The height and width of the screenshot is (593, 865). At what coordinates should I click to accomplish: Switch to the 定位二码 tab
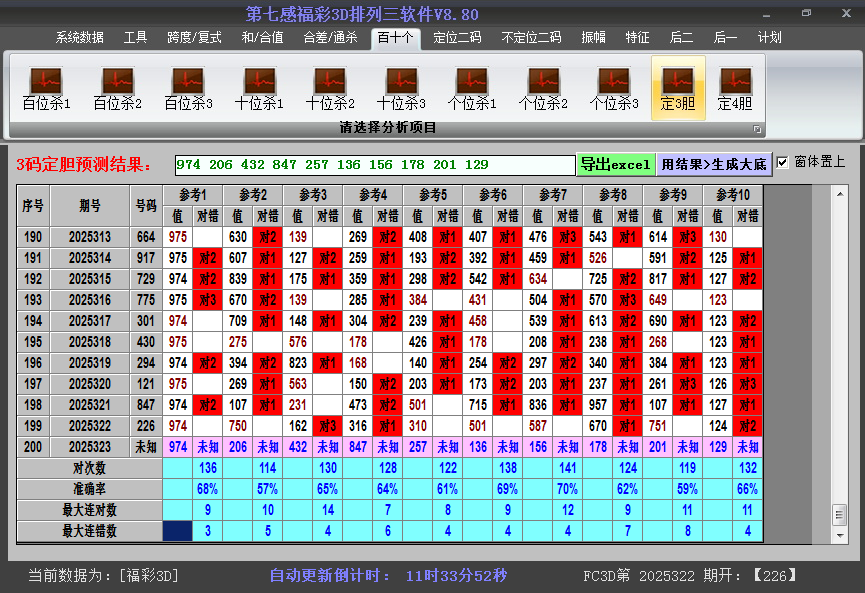pyautogui.click(x=457, y=38)
